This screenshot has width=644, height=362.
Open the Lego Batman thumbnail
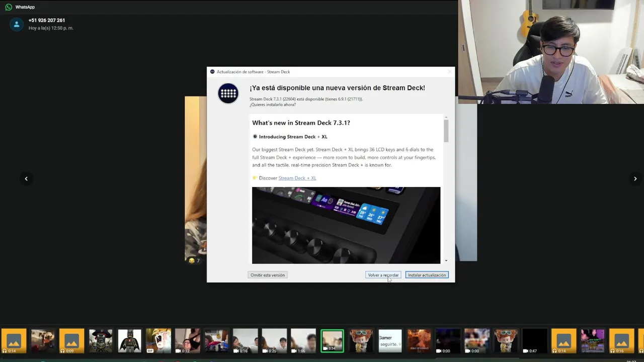129,341
